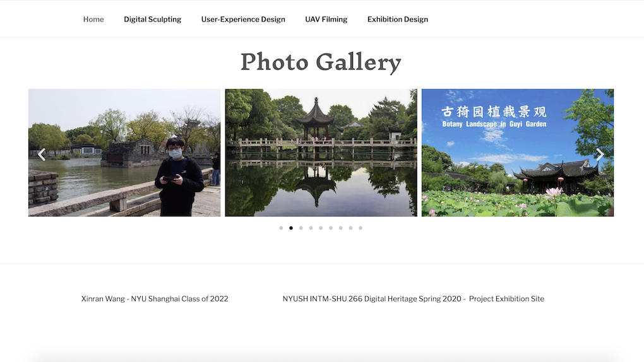Open the Exhibition Design page
Screen dimensions: 644x362
[x=397, y=20]
